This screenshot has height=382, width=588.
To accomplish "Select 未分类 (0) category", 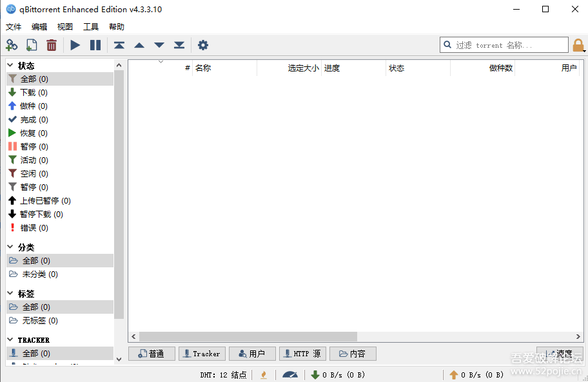I will pos(60,274).
